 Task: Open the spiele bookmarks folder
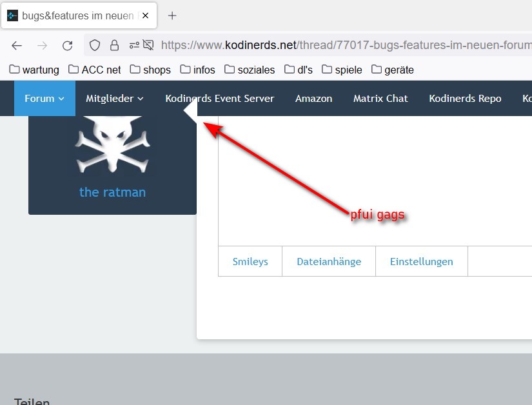tap(342, 70)
